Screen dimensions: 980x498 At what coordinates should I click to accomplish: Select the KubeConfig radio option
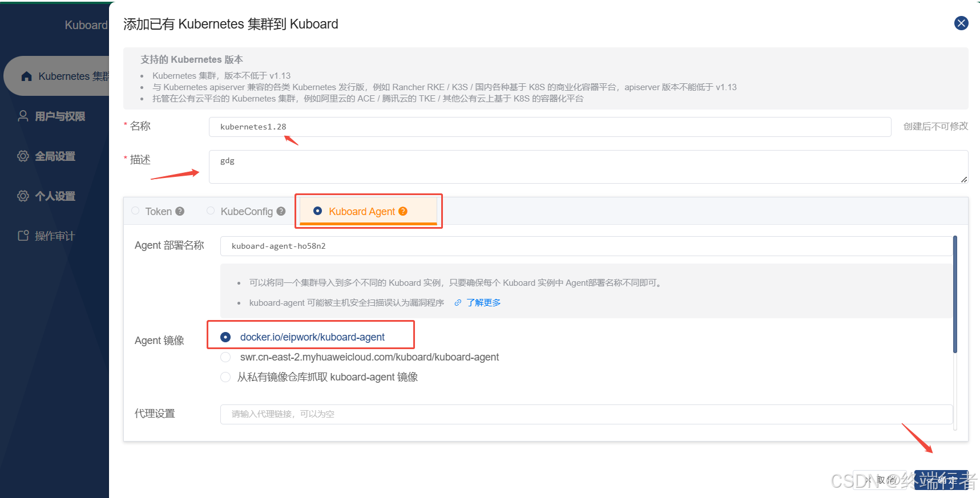click(x=211, y=211)
